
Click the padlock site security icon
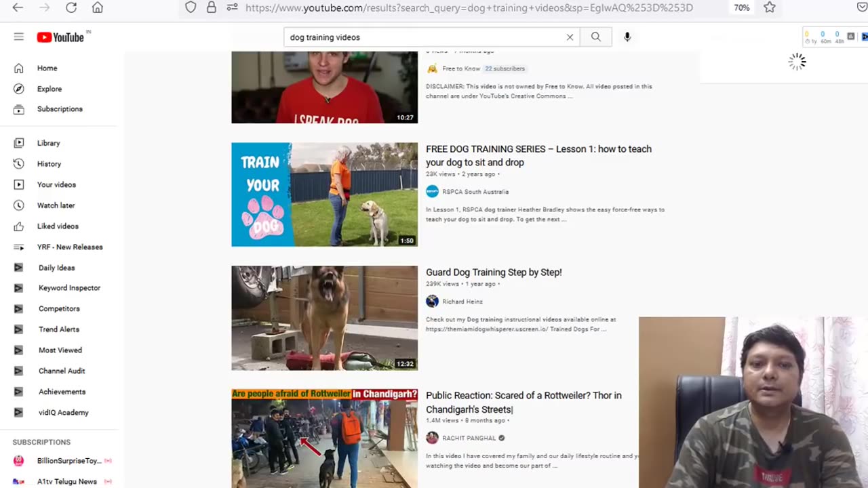[x=212, y=7]
